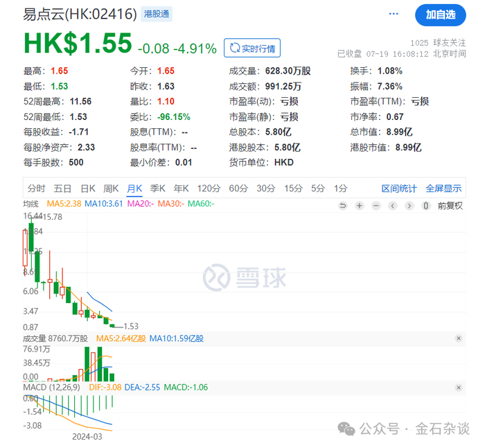Open the 前复权 adjustment dropdown

click(x=450, y=205)
